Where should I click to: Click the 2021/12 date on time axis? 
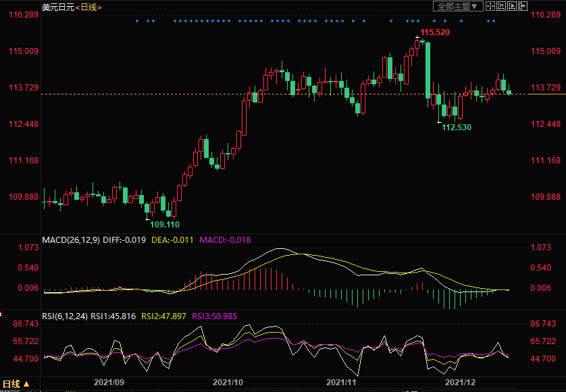point(462,382)
